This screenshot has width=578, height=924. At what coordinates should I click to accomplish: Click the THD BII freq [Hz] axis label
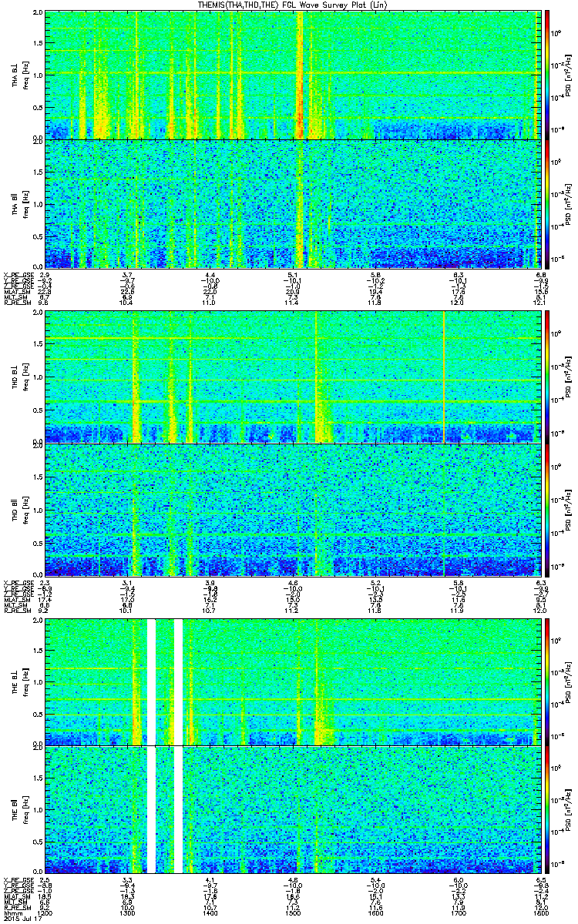click(25, 509)
